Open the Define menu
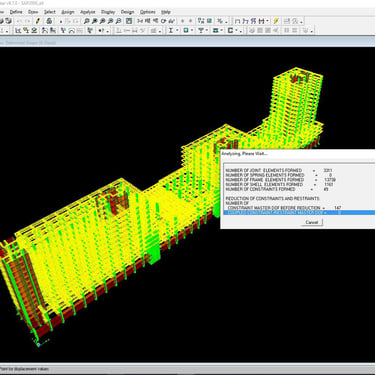This screenshot has width=375, height=375. tap(16, 12)
